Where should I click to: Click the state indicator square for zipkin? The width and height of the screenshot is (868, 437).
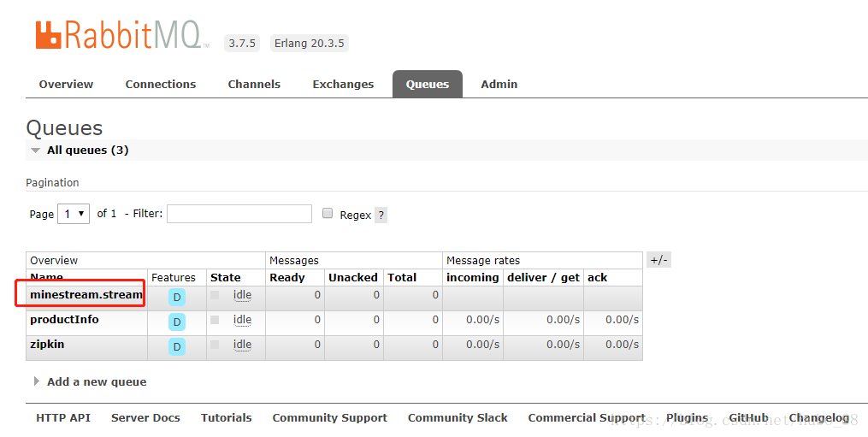[x=215, y=345]
